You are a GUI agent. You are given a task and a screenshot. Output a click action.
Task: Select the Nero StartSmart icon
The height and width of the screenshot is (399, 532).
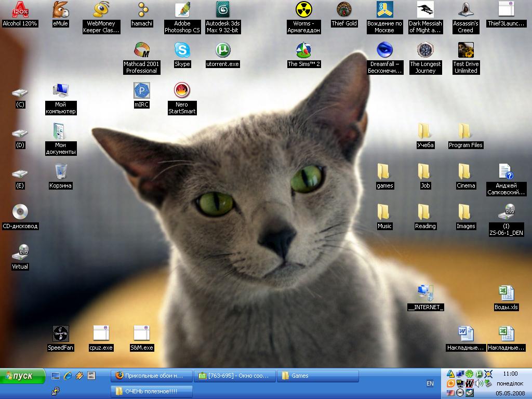pyautogui.click(x=182, y=91)
